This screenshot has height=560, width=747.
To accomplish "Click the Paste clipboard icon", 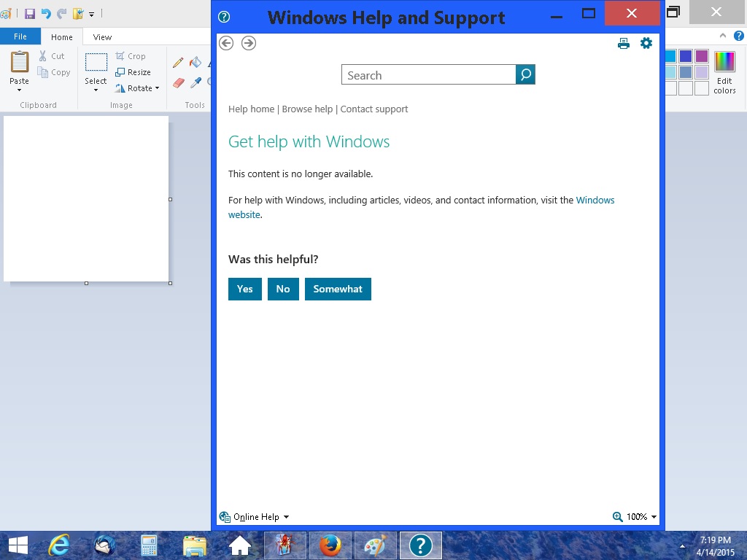I will (x=20, y=63).
